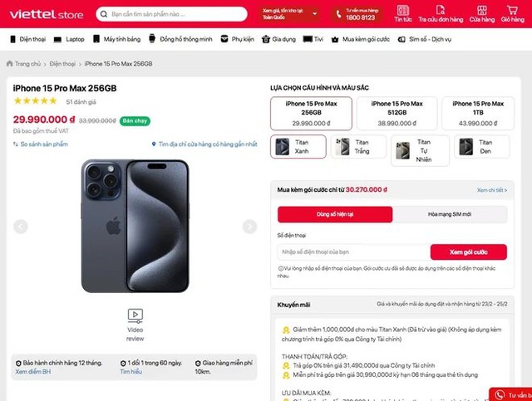
Task: Click the Xem gói cước button
Action: 468,252
